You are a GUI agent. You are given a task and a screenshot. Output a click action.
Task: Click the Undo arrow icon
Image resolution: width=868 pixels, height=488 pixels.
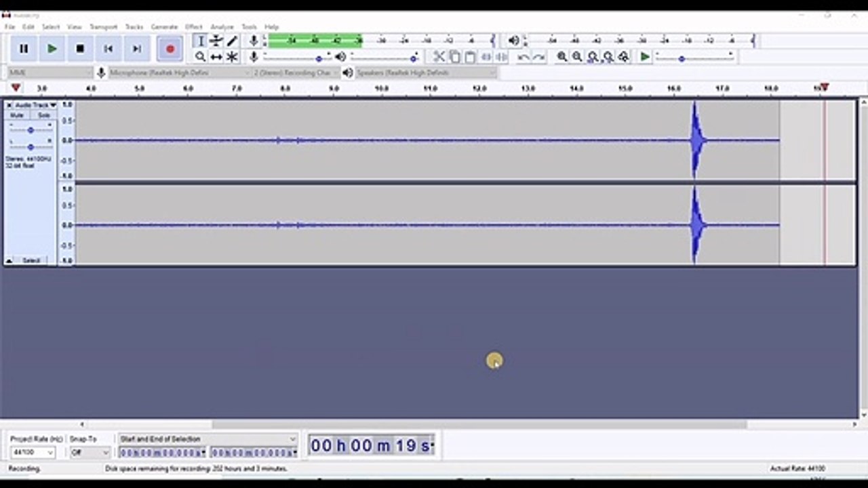point(524,57)
